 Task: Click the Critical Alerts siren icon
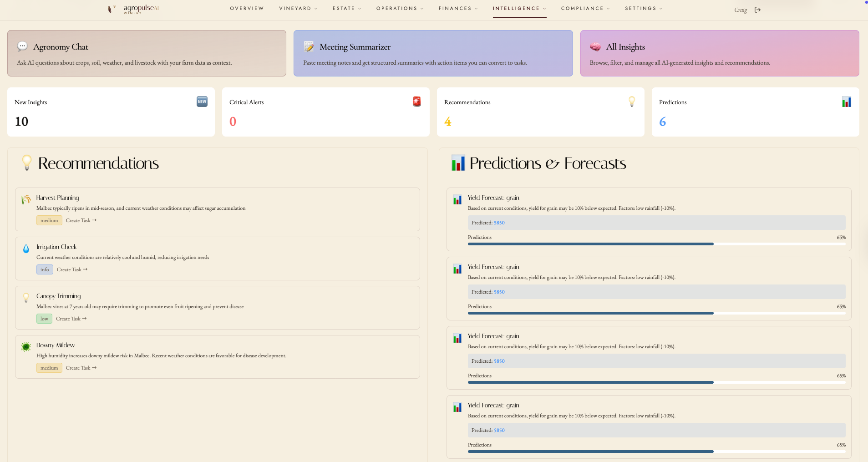pyautogui.click(x=417, y=102)
